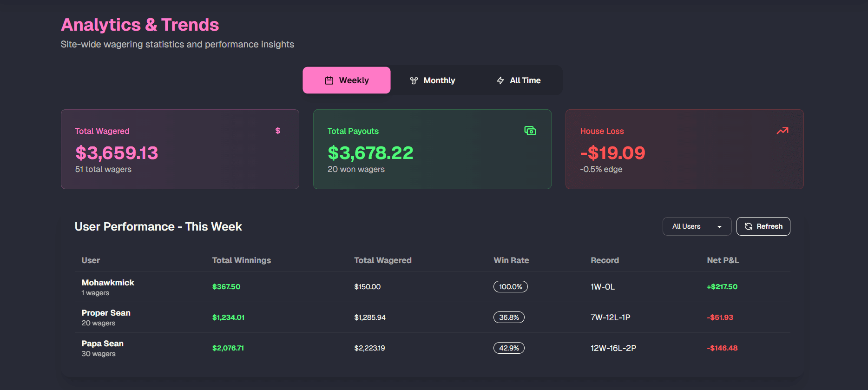Viewport: 868px width, 390px height.
Task: Switch to the Monthly tab
Action: click(x=433, y=80)
